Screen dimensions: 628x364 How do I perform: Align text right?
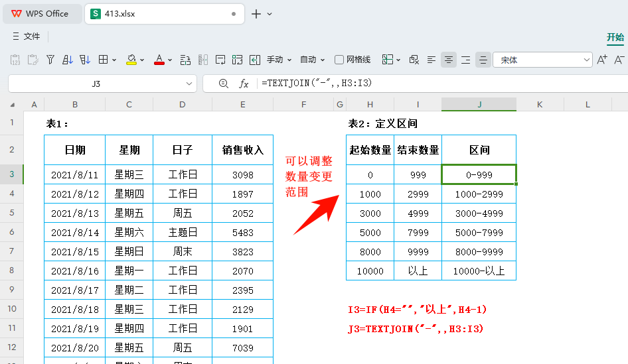click(x=466, y=60)
